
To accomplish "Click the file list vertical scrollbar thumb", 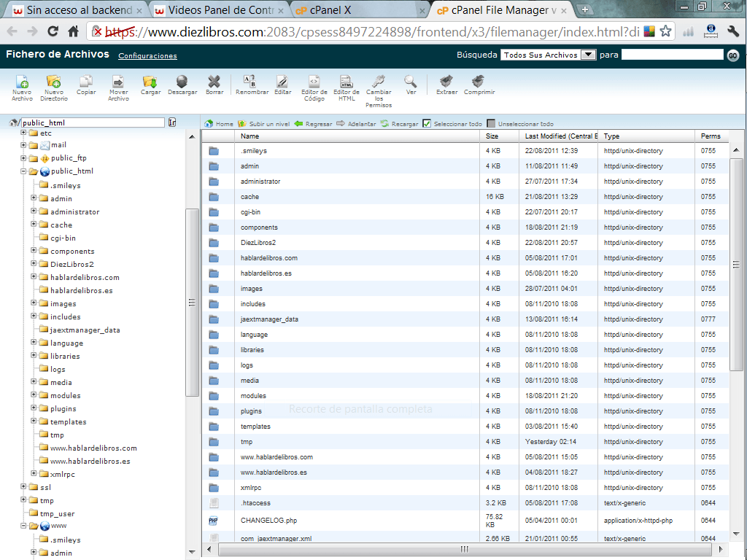I will coord(736,264).
